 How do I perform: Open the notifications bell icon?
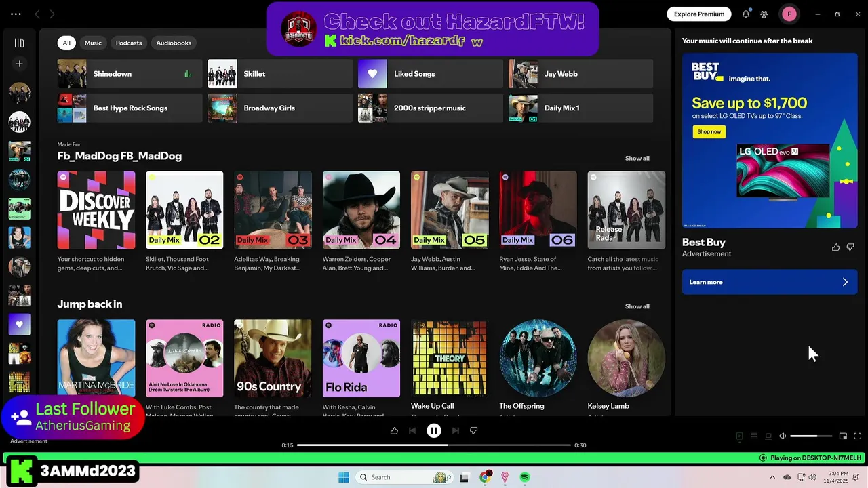point(746,14)
